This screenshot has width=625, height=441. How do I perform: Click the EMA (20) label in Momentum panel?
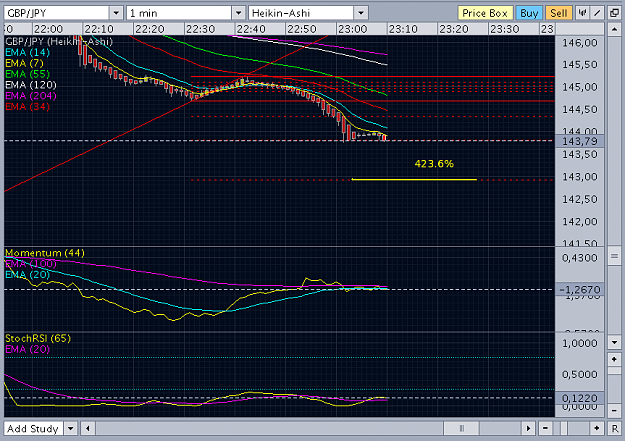(28, 274)
